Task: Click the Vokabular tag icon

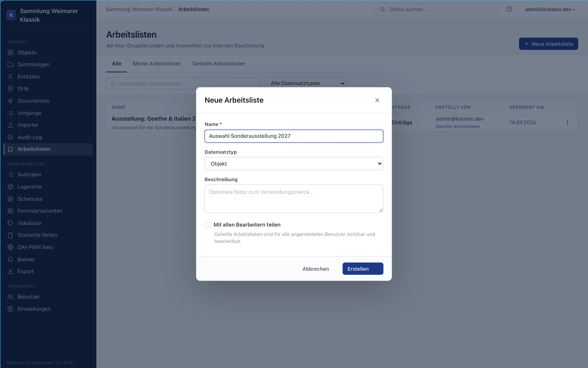Action: pyautogui.click(x=10, y=223)
